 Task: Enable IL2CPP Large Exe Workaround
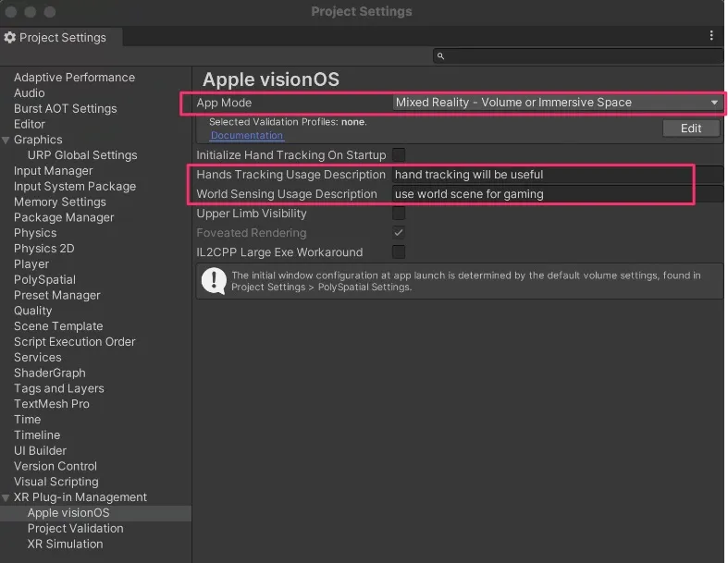pos(399,252)
